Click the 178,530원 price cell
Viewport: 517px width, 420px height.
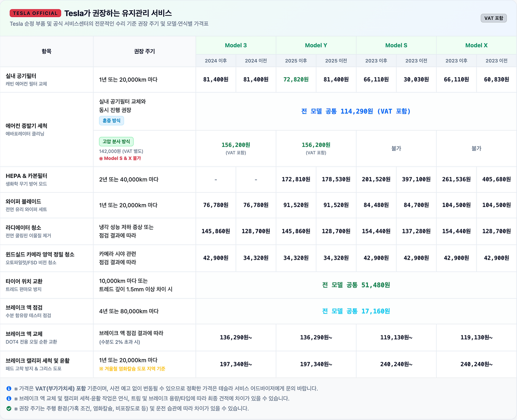336,179
